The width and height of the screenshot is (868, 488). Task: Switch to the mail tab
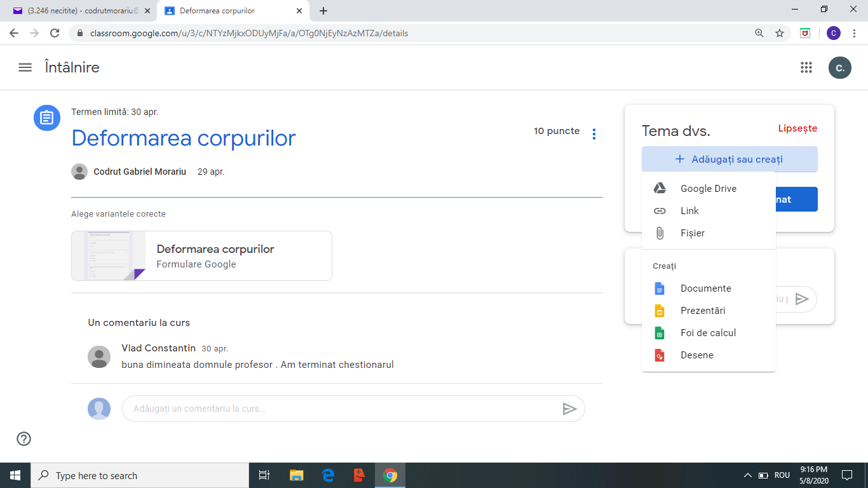tap(80, 11)
